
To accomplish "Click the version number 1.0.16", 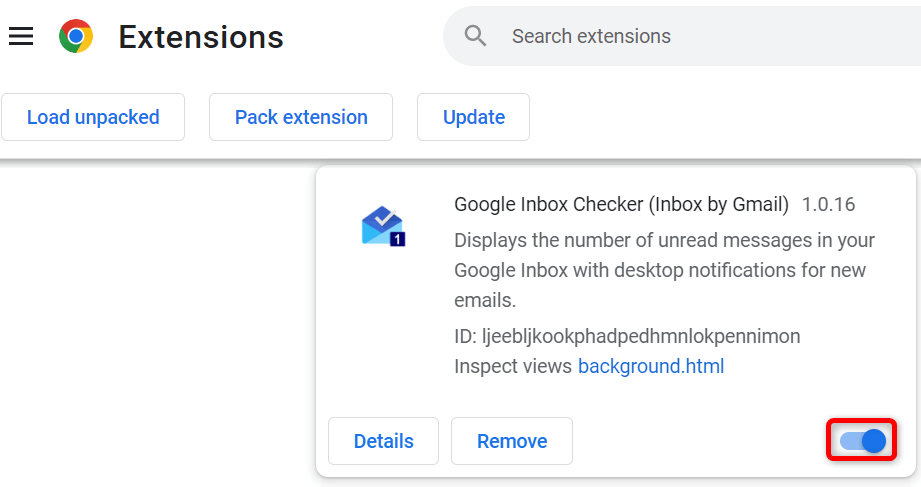I will tap(829, 204).
